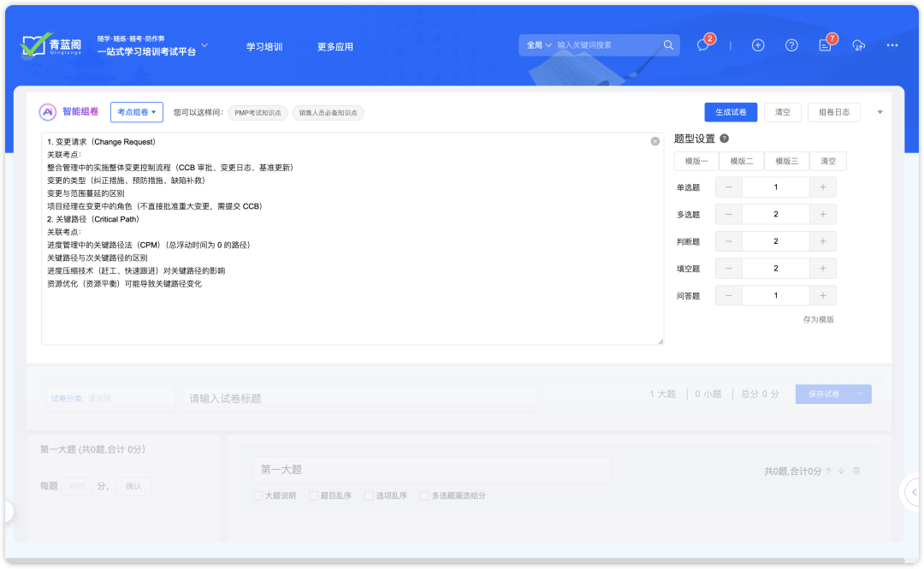Viewport: 924px width, 569px height.
Task: Open the messages icon with 2 notifications
Action: pos(702,44)
